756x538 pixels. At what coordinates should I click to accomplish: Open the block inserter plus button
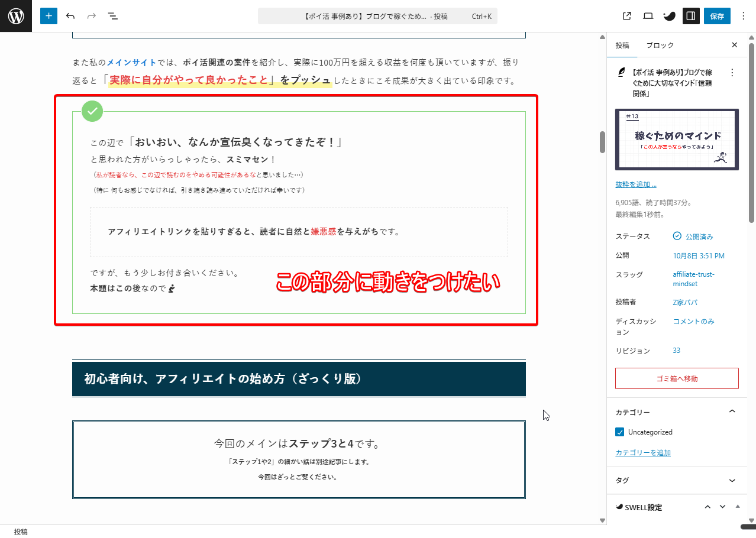click(49, 16)
